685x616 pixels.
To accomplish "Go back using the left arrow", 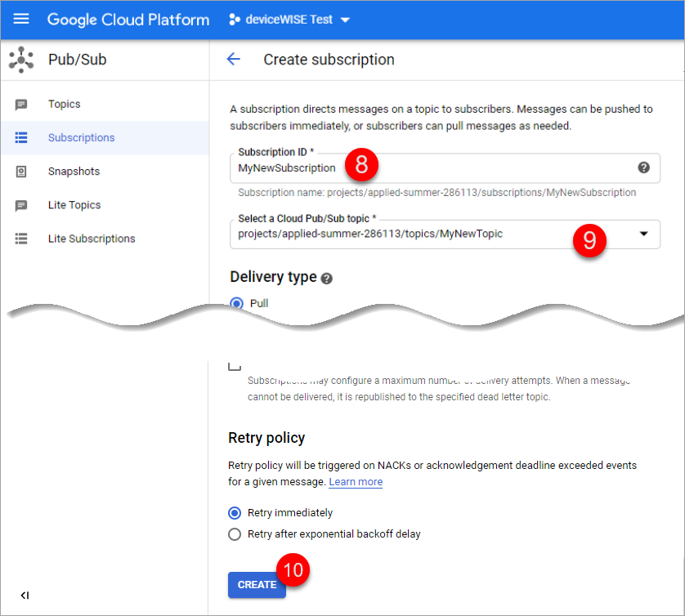I will click(234, 59).
